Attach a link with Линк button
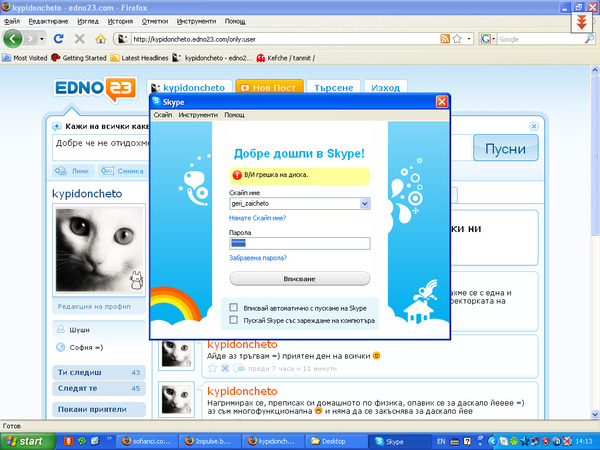Viewport: 600px width, 450px height. coord(73,171)
